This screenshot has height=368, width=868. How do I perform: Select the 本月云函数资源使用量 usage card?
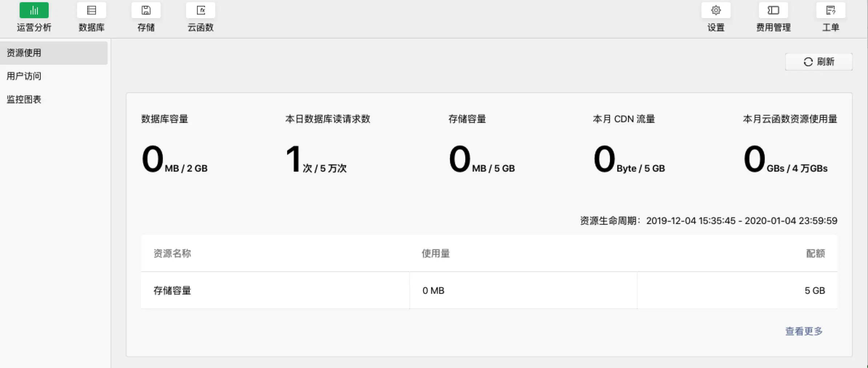click(x=790, y=145)
